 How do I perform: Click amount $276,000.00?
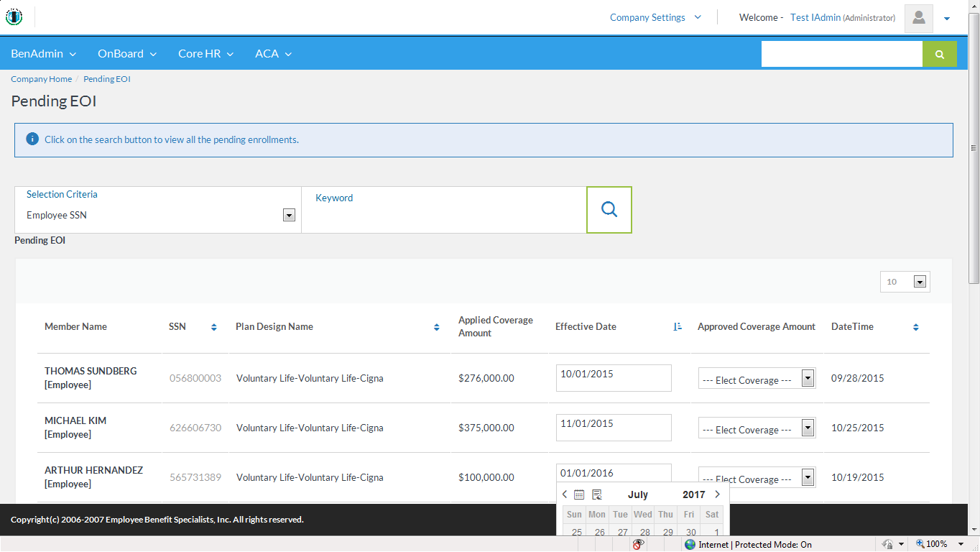[486, 378]
